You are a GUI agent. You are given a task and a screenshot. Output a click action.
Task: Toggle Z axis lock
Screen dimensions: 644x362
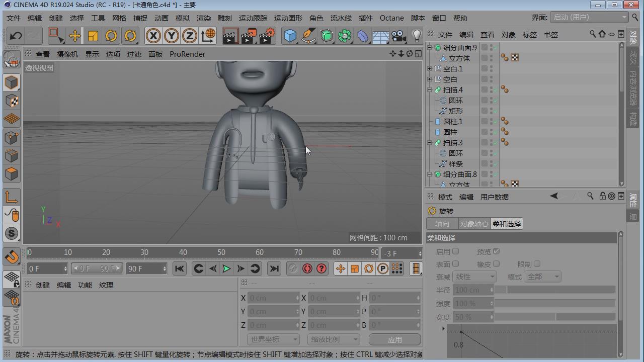[x=189, y=36]
